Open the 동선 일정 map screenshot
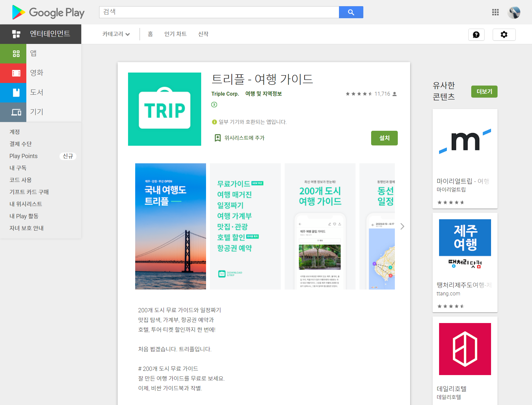The image size is (532, 405). [377, 226]
